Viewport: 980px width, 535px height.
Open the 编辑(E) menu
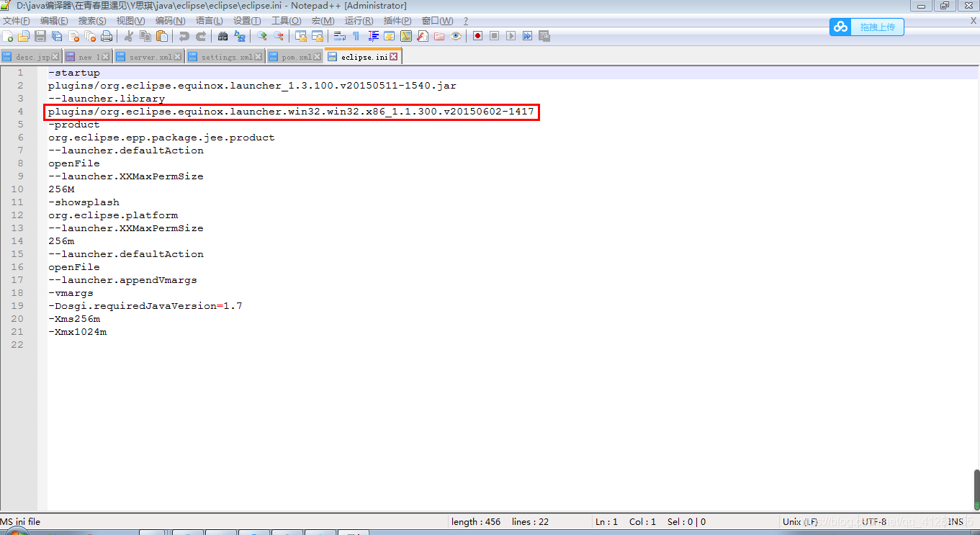(x=54, y=21)
